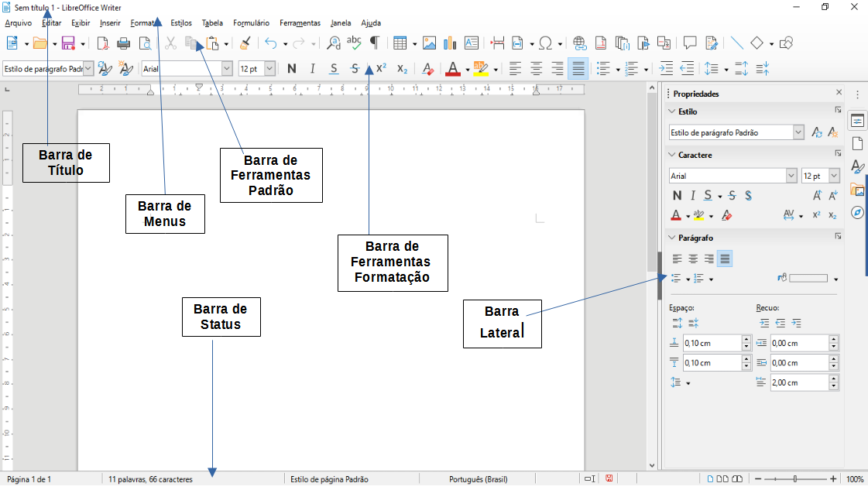Insert special character omega icon
This screenshot has width=868, height=490.
point(545,43)
